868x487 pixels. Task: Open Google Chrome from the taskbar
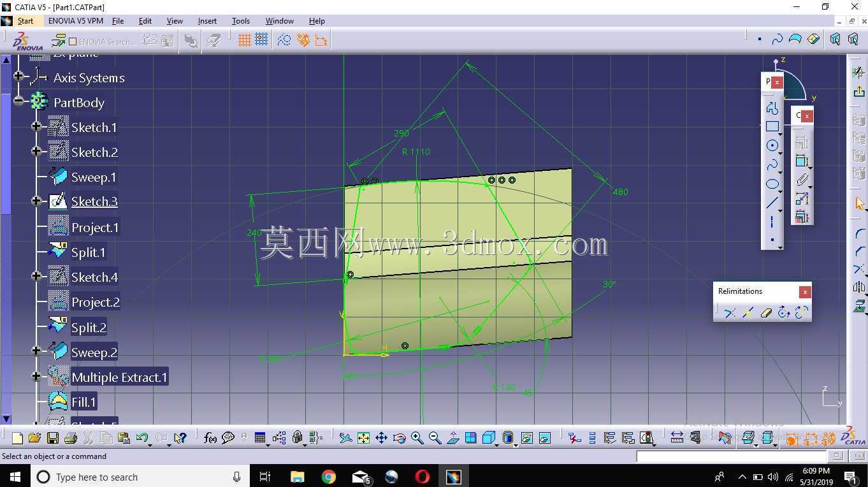pos(328,477)
